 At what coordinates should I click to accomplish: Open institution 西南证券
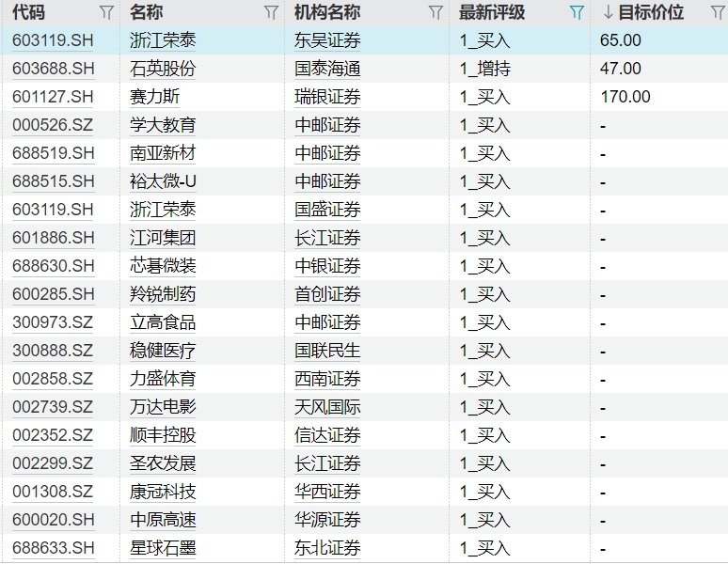327,379
